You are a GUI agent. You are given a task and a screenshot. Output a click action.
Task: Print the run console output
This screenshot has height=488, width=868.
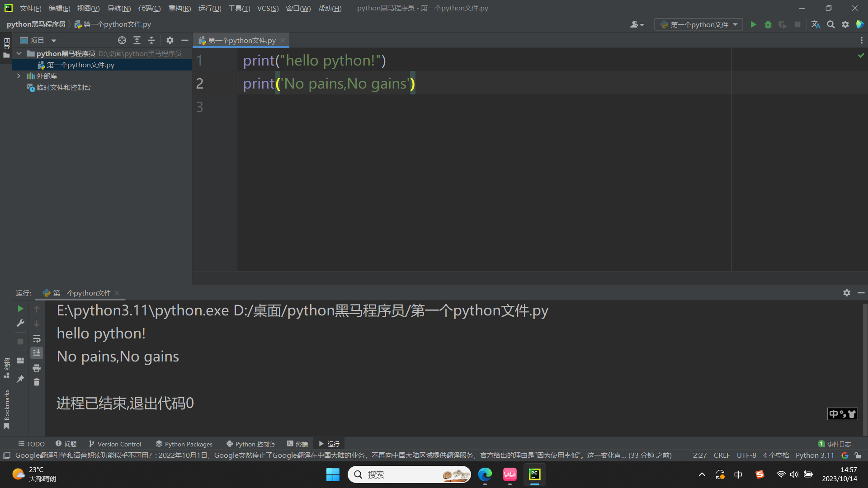point(37,368)
